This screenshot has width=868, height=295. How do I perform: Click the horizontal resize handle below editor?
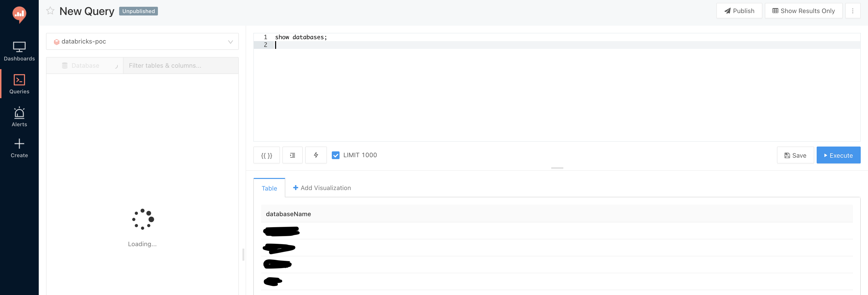(x=557, y=168)
